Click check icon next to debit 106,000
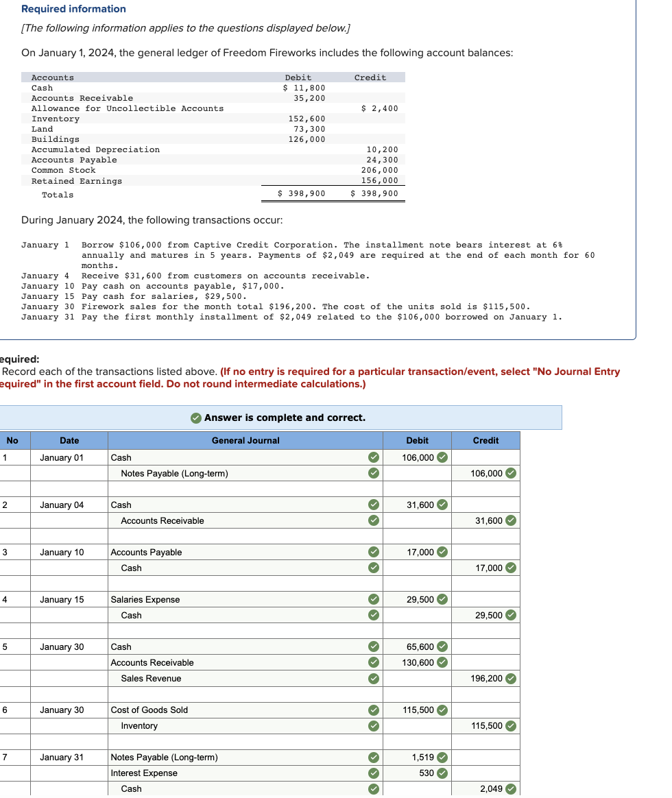This screenshot has height=798, width=672. 442,457
